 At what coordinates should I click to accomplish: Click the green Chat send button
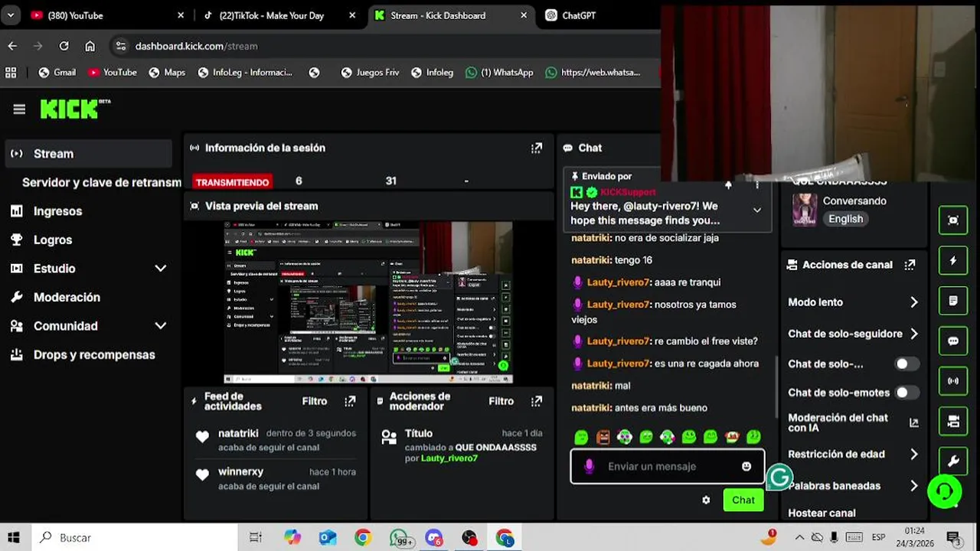743,500
